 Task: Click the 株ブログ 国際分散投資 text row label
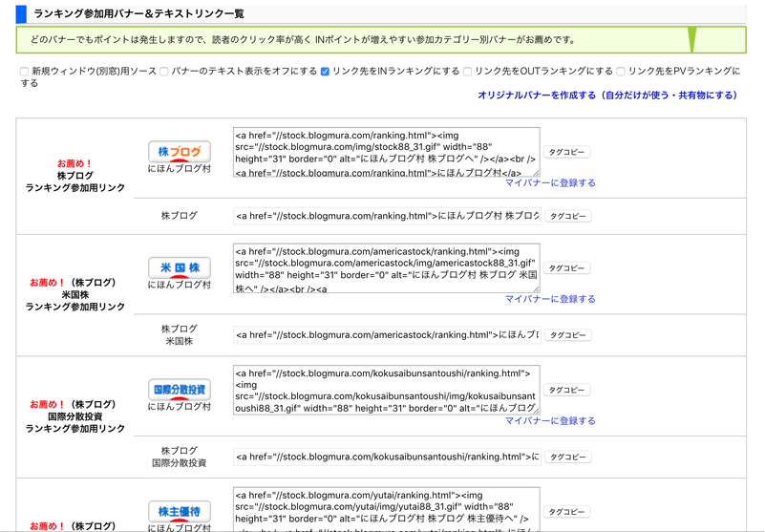(180, 457)
